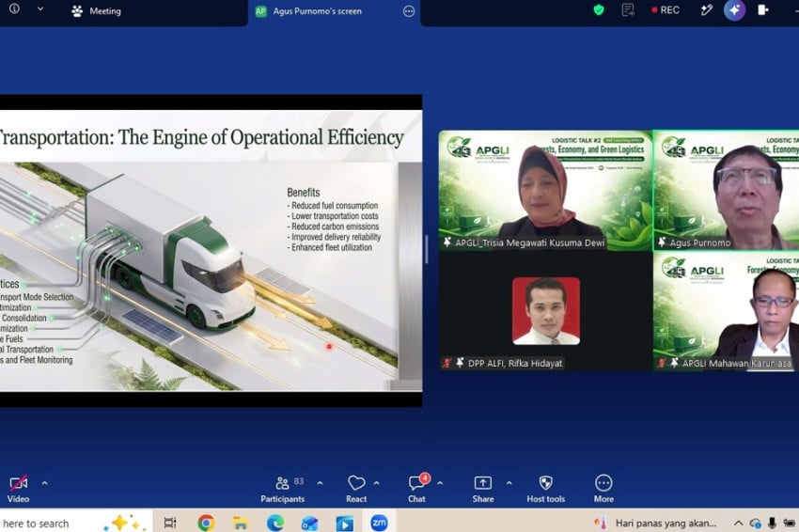Open the React heart menu
Viewport: 799px width, 532px height.
pos(356,489)
